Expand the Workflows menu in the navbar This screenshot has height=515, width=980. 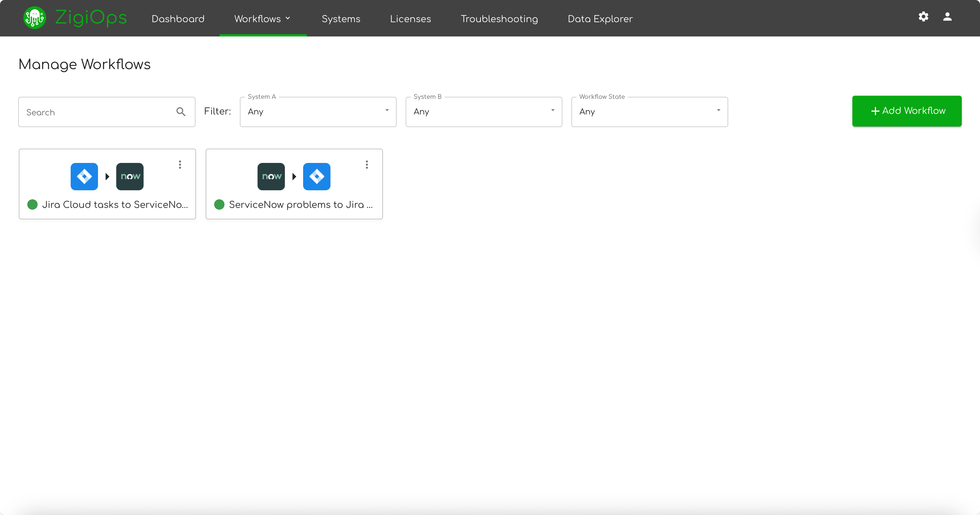(262, 19)
